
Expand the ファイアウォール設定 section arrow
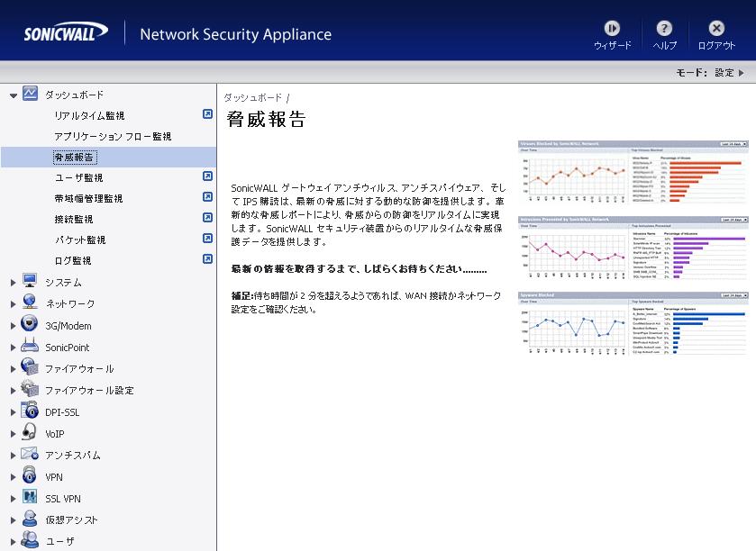point(13,391)
